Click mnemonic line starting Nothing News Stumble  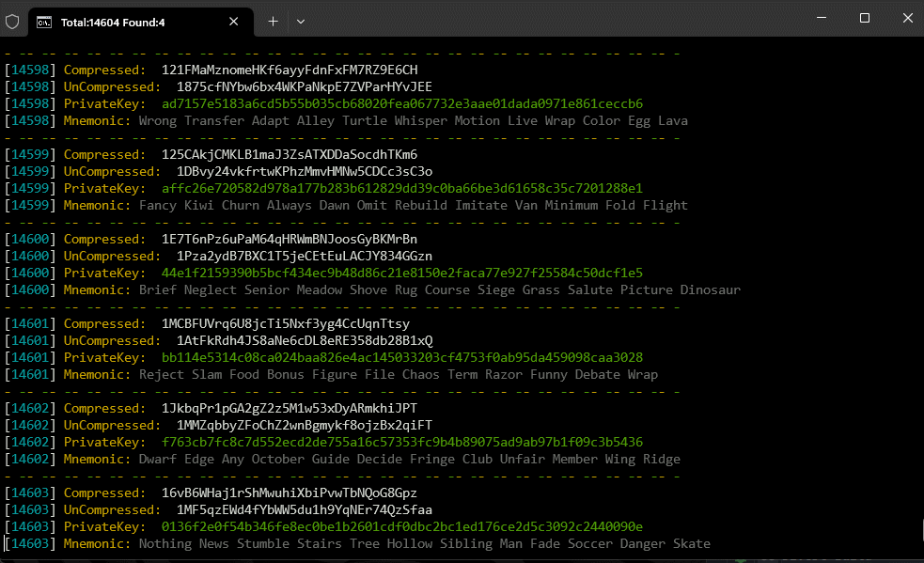point(424,544)
